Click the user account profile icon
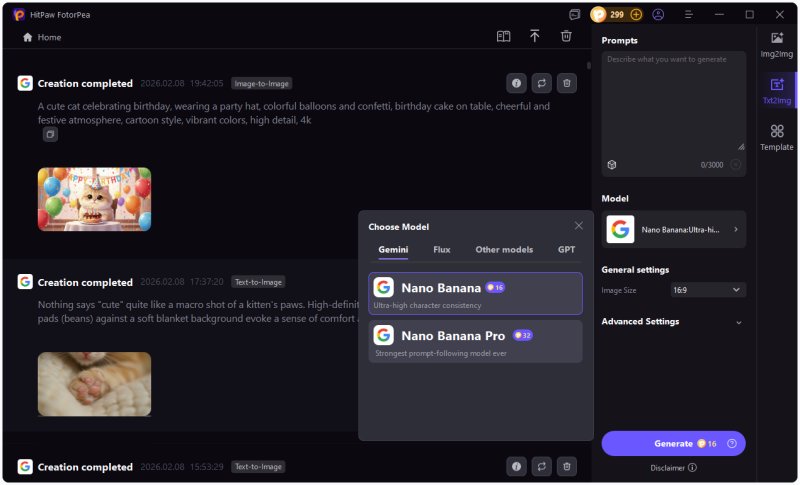800x485 pixels. tap(658, 15)
